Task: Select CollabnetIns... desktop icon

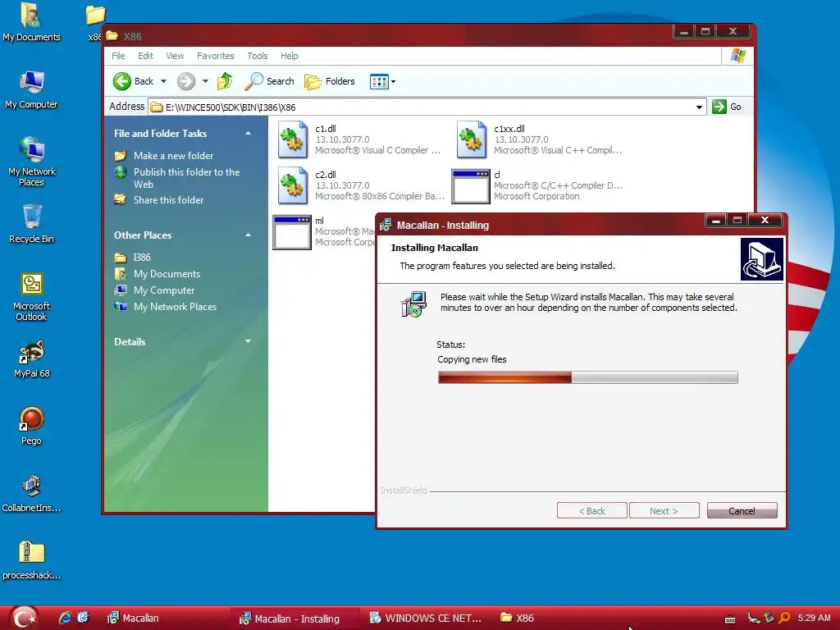Action: 31,493
